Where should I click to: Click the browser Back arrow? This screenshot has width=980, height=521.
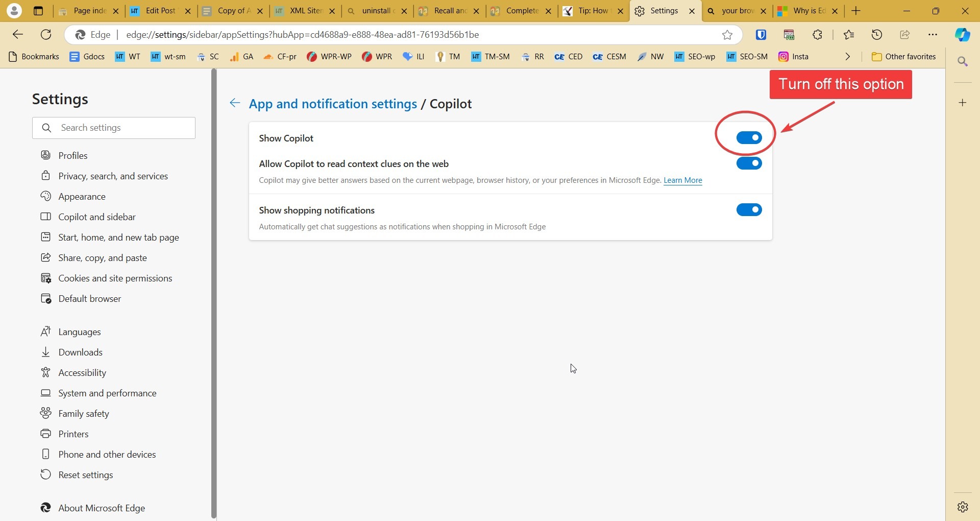coord(18,34)
